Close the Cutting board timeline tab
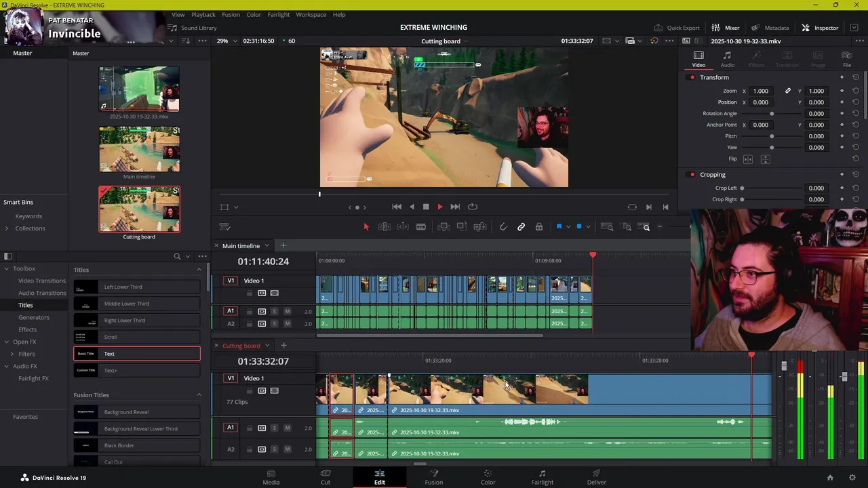Image resolution: width=868 pixels, height=488 pixels. 216,346
